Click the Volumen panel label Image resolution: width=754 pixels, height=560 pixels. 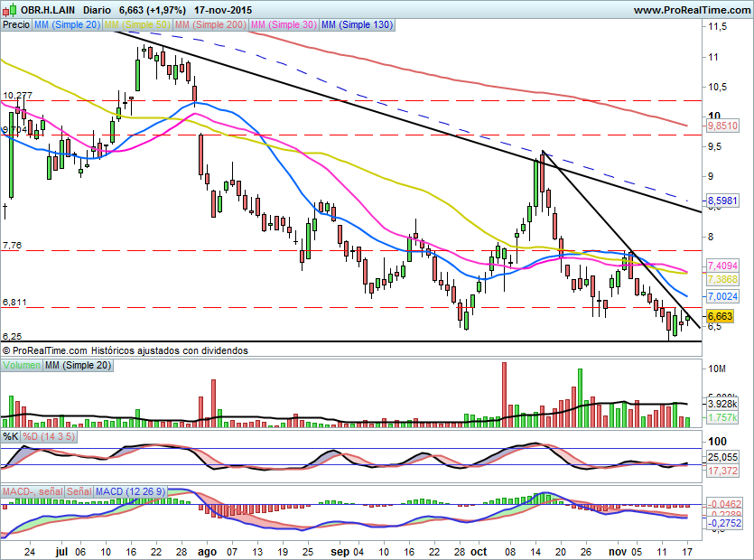tap(23, 365)
